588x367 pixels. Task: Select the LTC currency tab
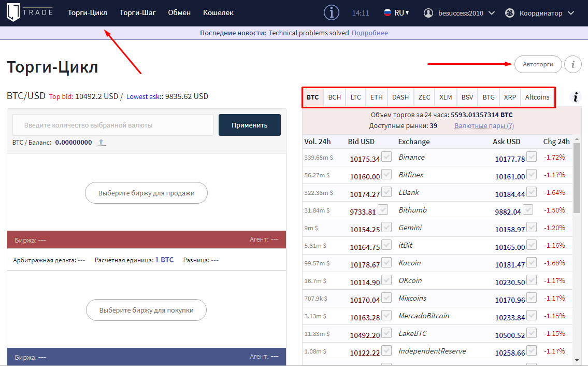tap(355, 97)
